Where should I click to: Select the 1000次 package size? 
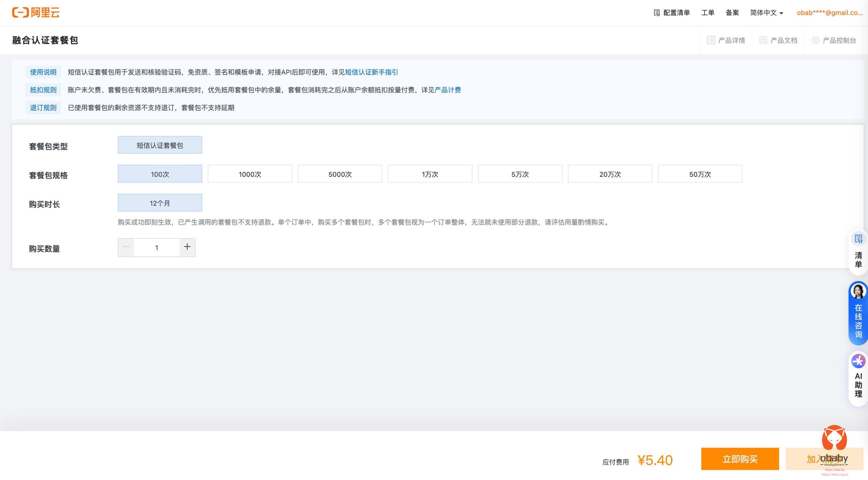click(x=250, y=174)
